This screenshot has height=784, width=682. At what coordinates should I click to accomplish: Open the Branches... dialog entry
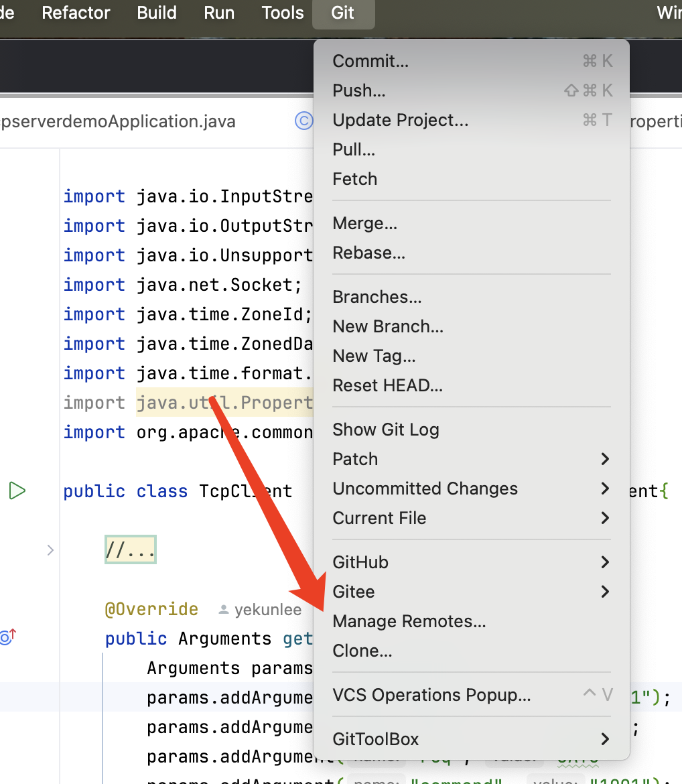[377, 297]
